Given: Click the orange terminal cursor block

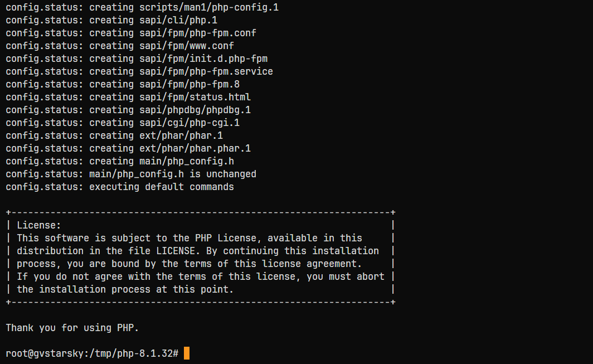Looking at the screenshot, I should (x=187, y=353).
